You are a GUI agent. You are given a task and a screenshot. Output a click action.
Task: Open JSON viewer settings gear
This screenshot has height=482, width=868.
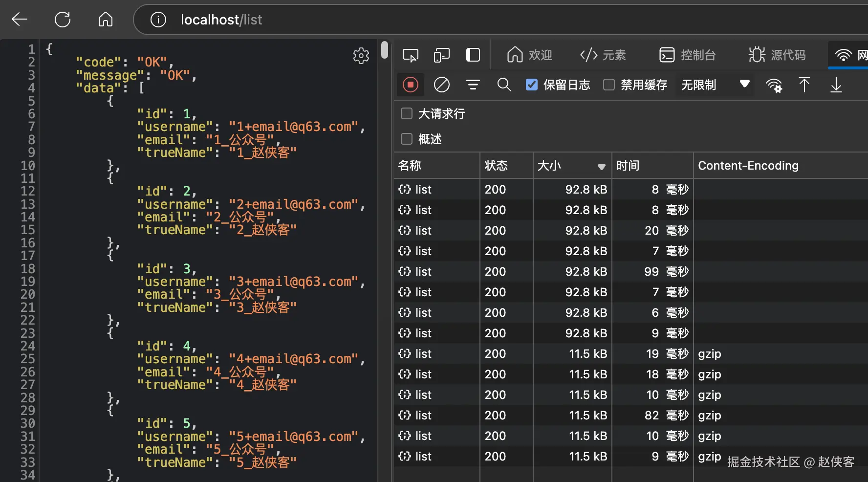pos(361,56)
